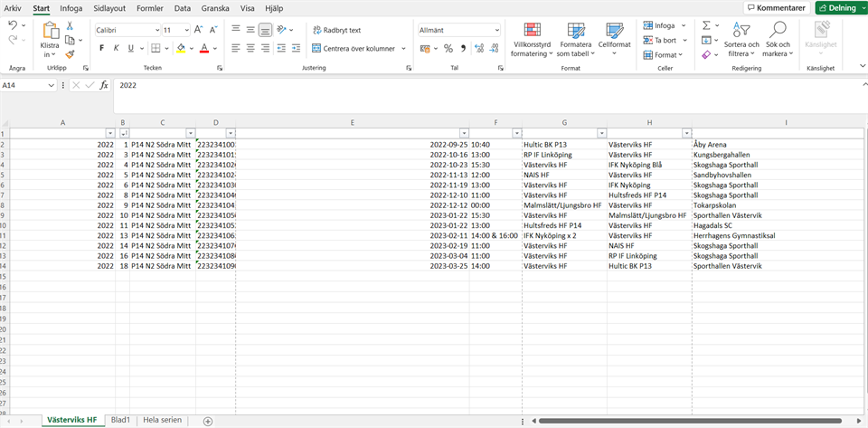
Task: Toggle Radbryt text wrapping
Action: (x=336, y=30)
